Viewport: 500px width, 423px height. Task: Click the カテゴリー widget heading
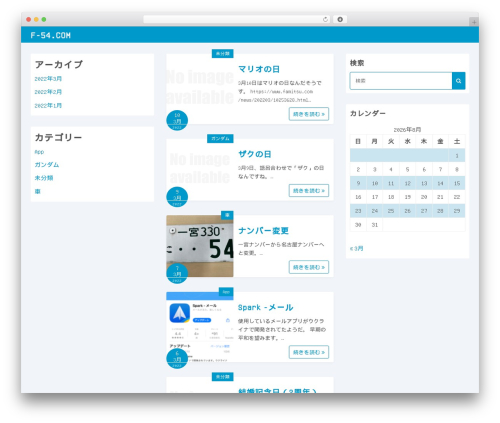coord(58,137)
